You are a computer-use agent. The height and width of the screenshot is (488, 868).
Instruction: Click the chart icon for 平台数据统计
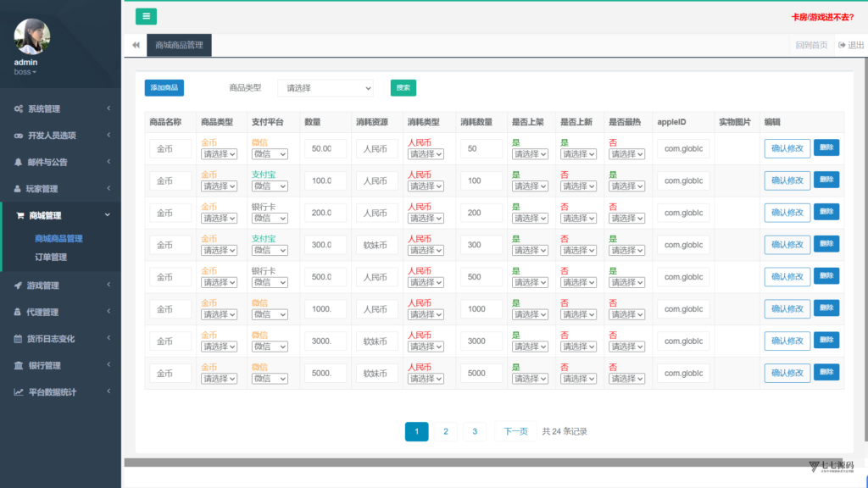click(19, 391)
